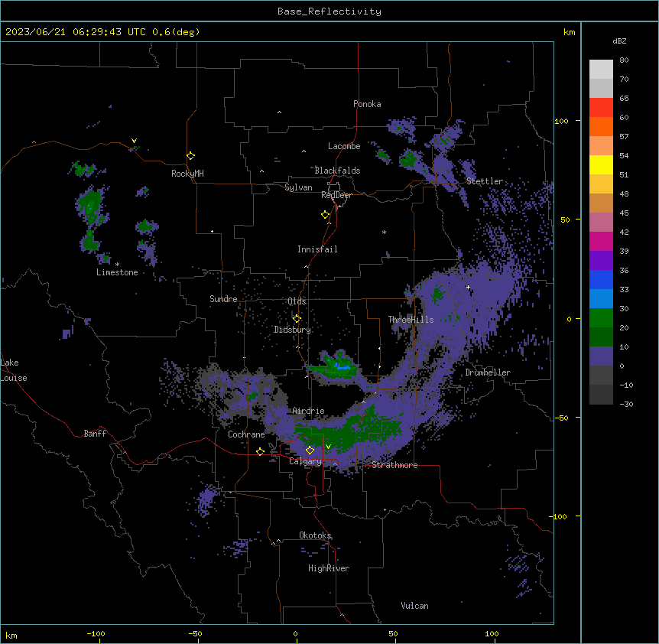Click the 80 value on the dBZ scale
659x644 pixels.
624,60
